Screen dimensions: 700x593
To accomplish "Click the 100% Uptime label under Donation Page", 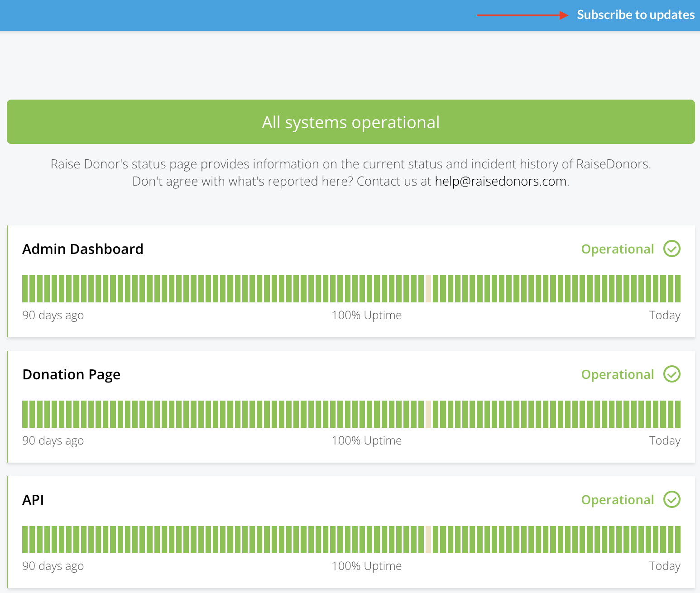I will (x=367, y=440).
